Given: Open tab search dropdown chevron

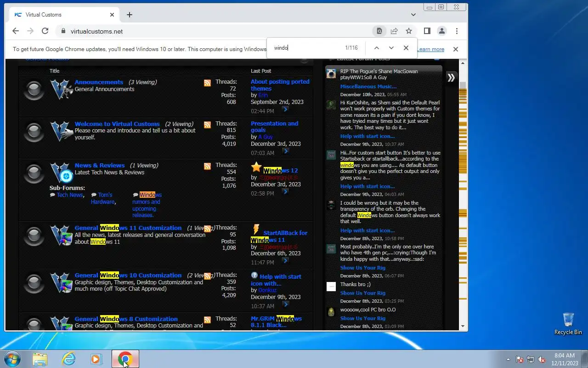Looking at the screenshot, I should point(413,15).
